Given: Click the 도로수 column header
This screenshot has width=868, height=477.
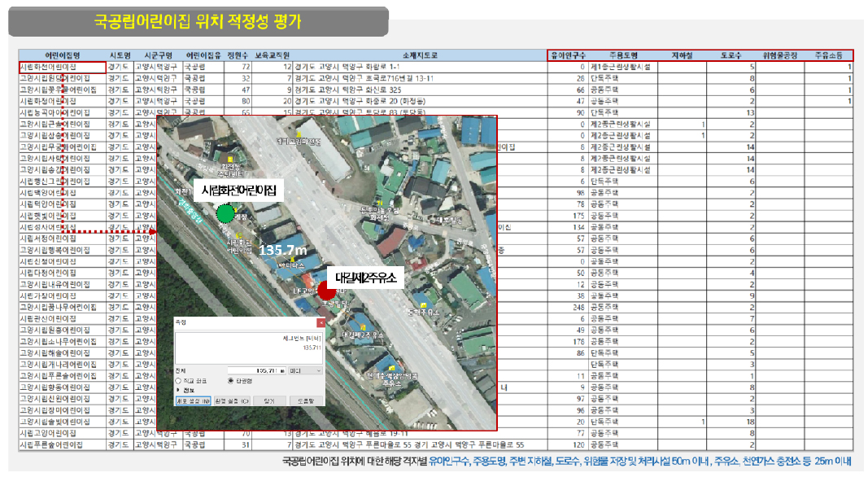Looking at the screenshot, I should (x=731, y=55).
